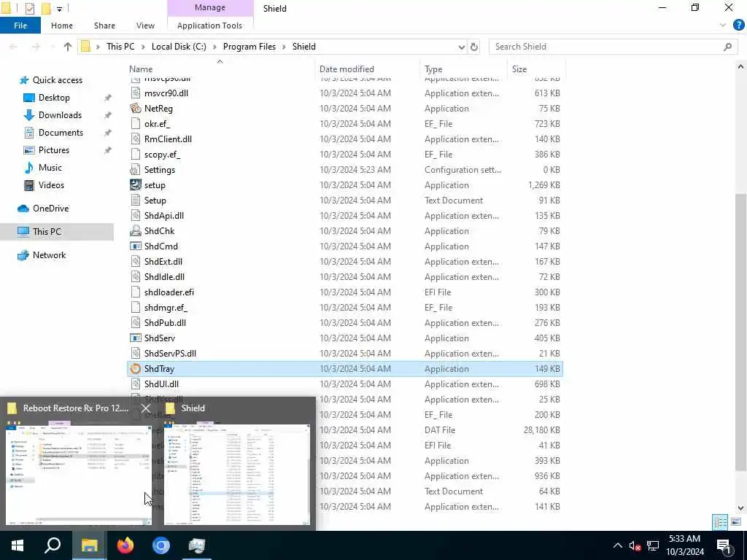Launch Firefox from the taskbar
The width and height of the screenshot is (747, 560).
125,545
